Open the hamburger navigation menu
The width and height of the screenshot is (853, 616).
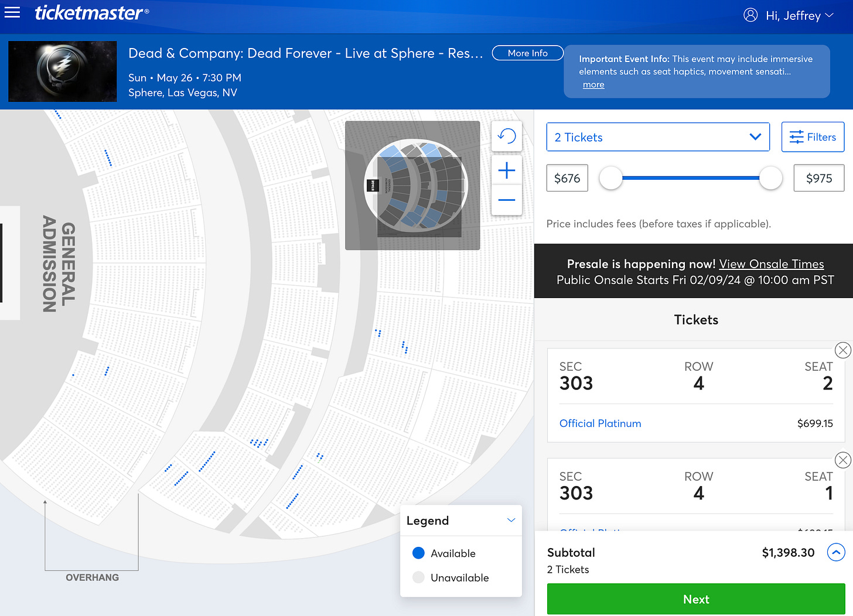click(x=12, y=12)
